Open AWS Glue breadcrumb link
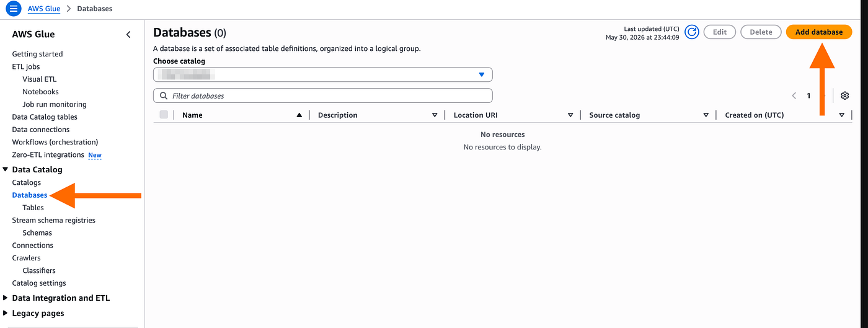The width and height of the screenshot is (868, 328). (44, 9)
